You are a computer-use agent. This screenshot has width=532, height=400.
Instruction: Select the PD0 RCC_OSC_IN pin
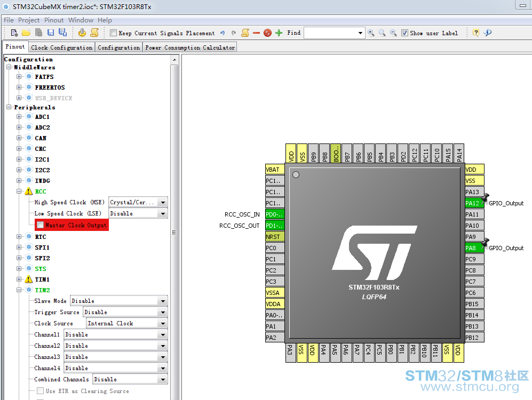[274, 214]
